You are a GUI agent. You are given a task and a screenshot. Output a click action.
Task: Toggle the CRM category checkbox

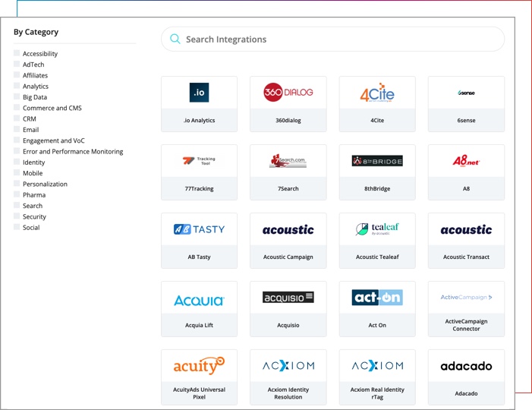tap(17, 118)
